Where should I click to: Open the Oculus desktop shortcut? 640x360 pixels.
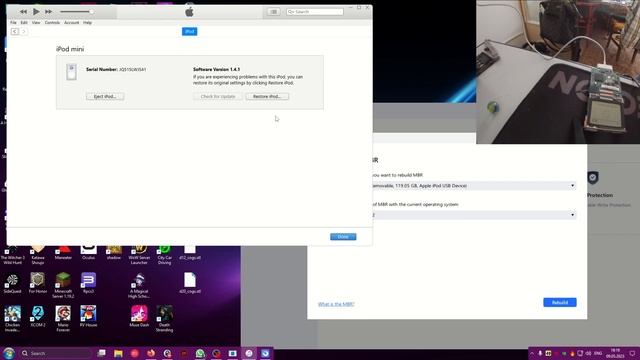pos(88,252)
